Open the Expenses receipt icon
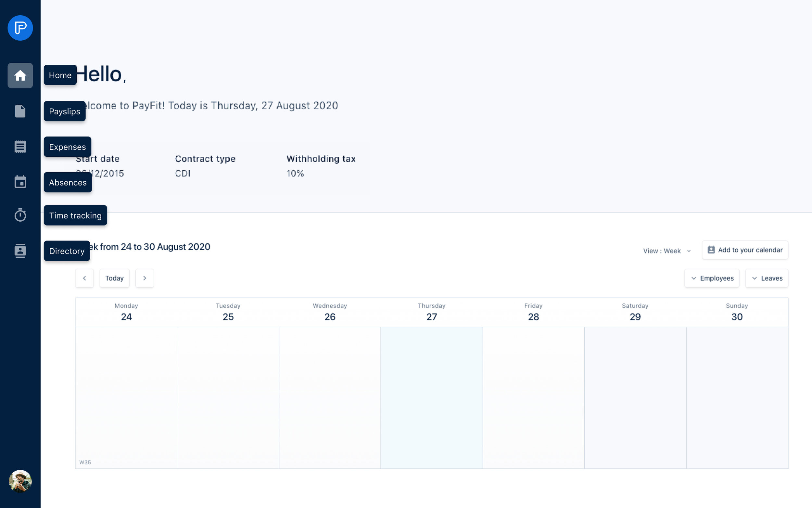This screenshot has height=508, width=812. pyautogui.click(x=20, y=147)
